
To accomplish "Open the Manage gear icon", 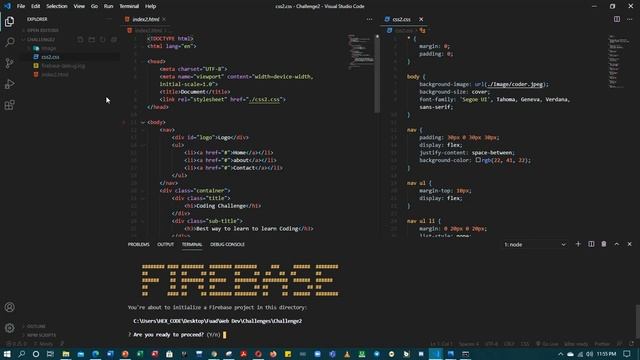I will 9,328.
